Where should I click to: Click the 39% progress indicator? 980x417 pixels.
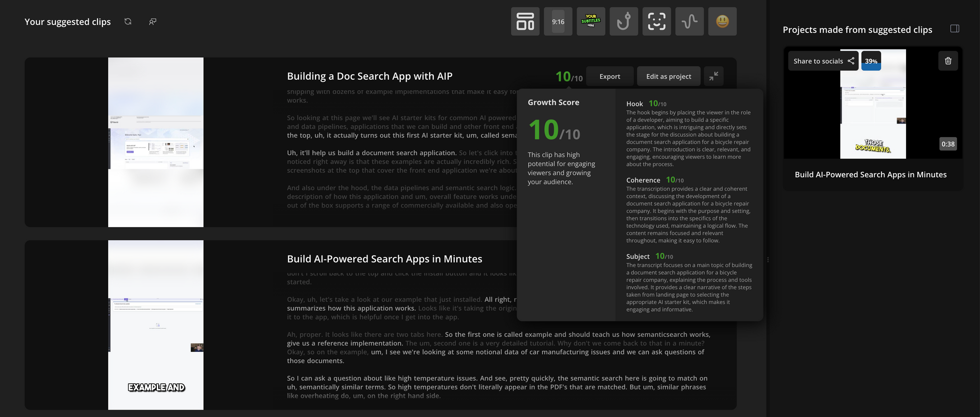(x=871, y=61)
